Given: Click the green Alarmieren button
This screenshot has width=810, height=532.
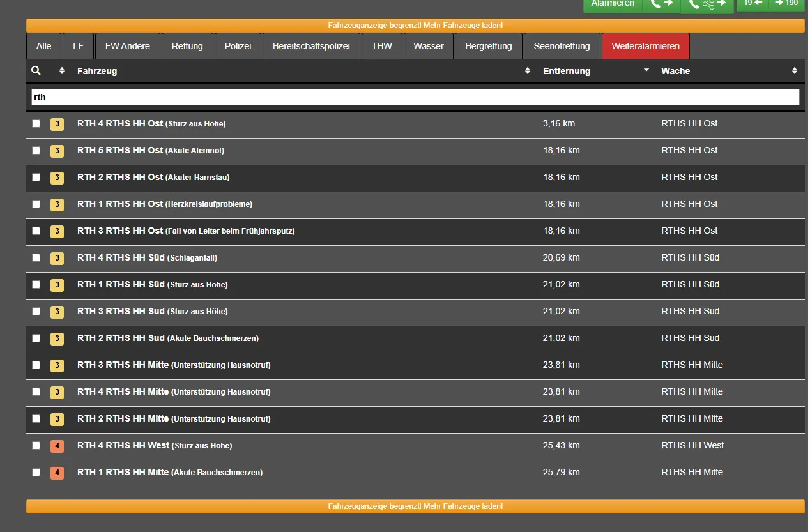Looking at the screenshot, I should coord(612,4).
